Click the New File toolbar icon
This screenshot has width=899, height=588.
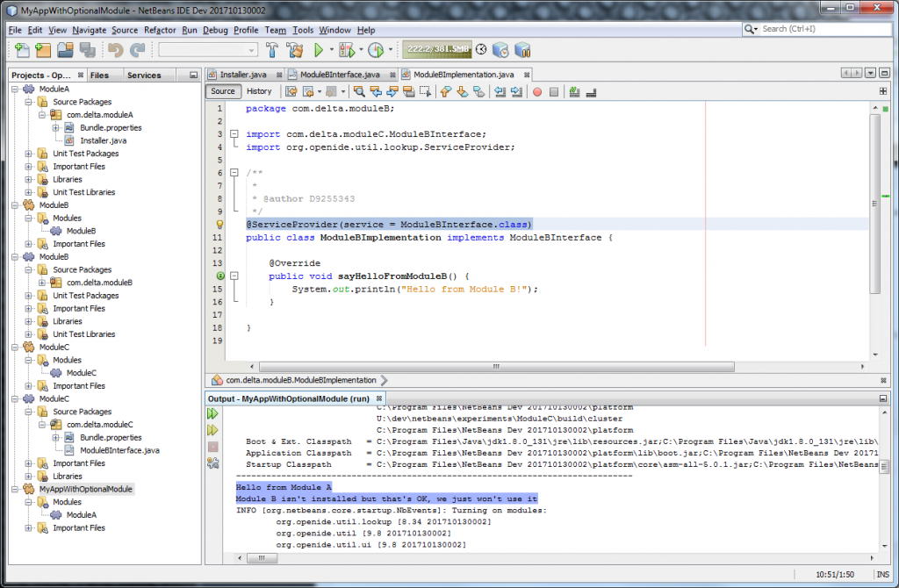click(22, 50)
